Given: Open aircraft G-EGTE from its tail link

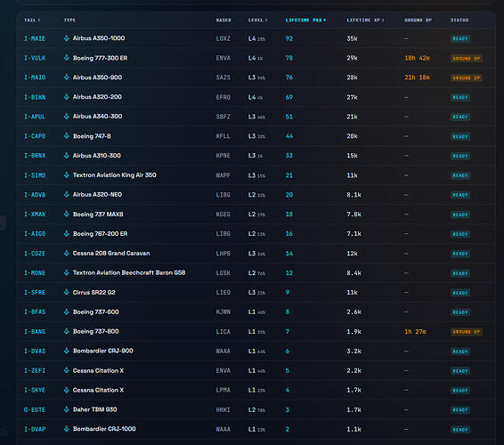Looking at the screenshot, I should (35, 410).
